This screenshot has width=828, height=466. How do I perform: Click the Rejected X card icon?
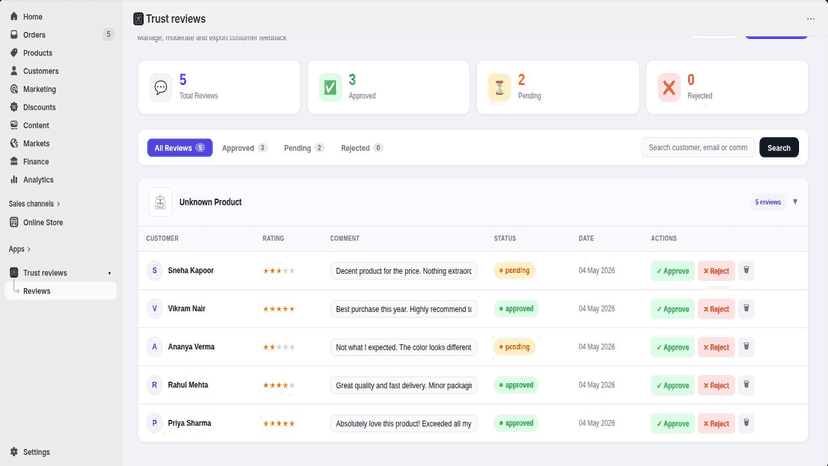coord(669,87)
